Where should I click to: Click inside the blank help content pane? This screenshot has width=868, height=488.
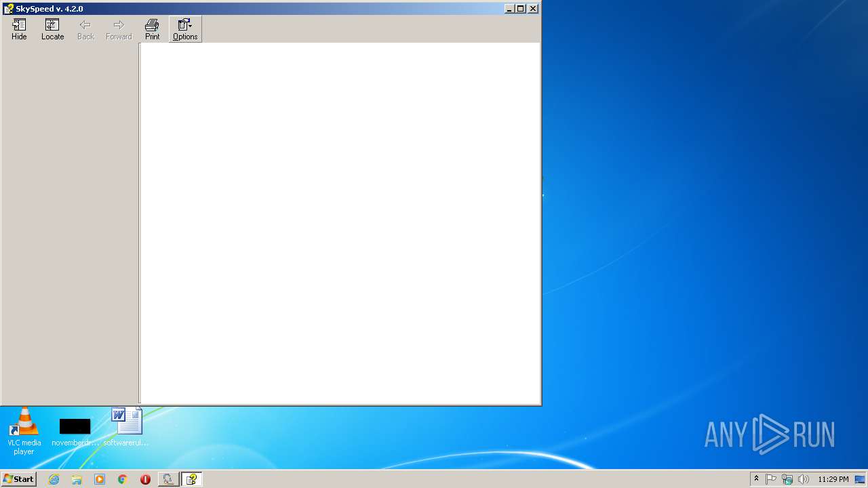pyautogui.click(x=340, y=223)
